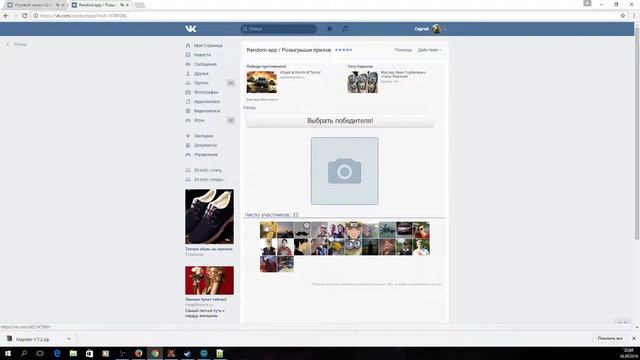Viewport: 640px width, 360px height.
Task: Click the counter badge next to Группы
Action: 231,83
